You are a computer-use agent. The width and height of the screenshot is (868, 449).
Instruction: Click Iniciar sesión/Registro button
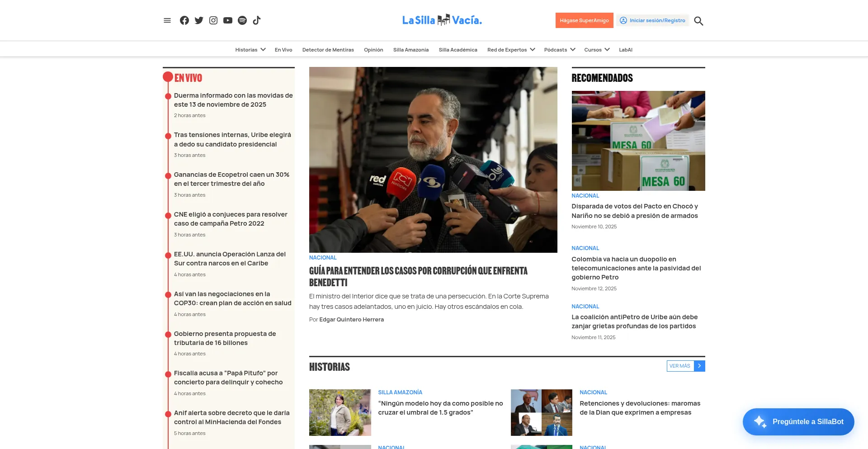(x=652, y=20)
